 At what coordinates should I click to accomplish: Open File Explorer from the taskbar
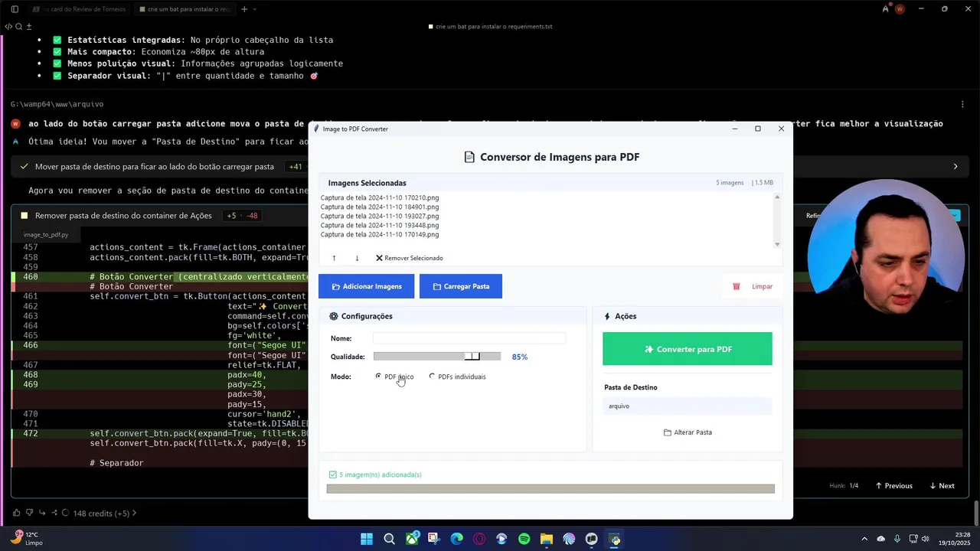tap(547, 539)
